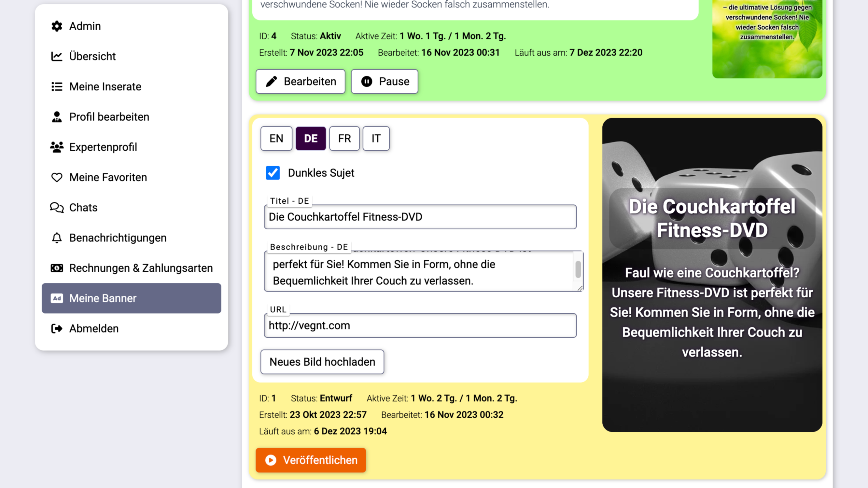This screenshot has width=868, height=488.
Task: Switch to the EN language tab
Action: pyautogui.click(x=276, y=138)
